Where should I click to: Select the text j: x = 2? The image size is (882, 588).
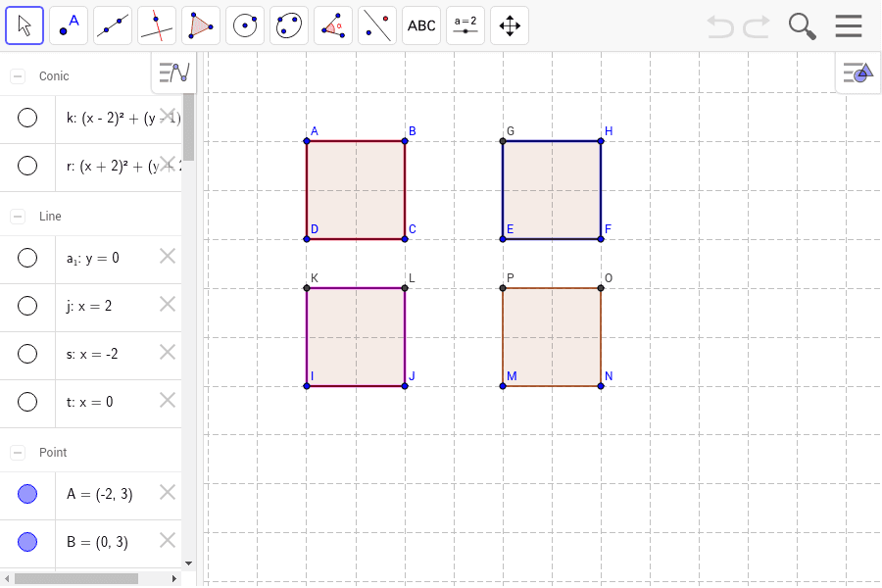coord(89,306)
